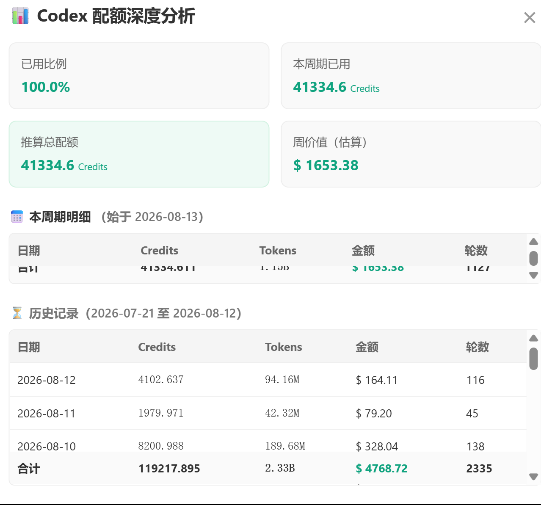Click 金额 header in history table

pos(367,347)
